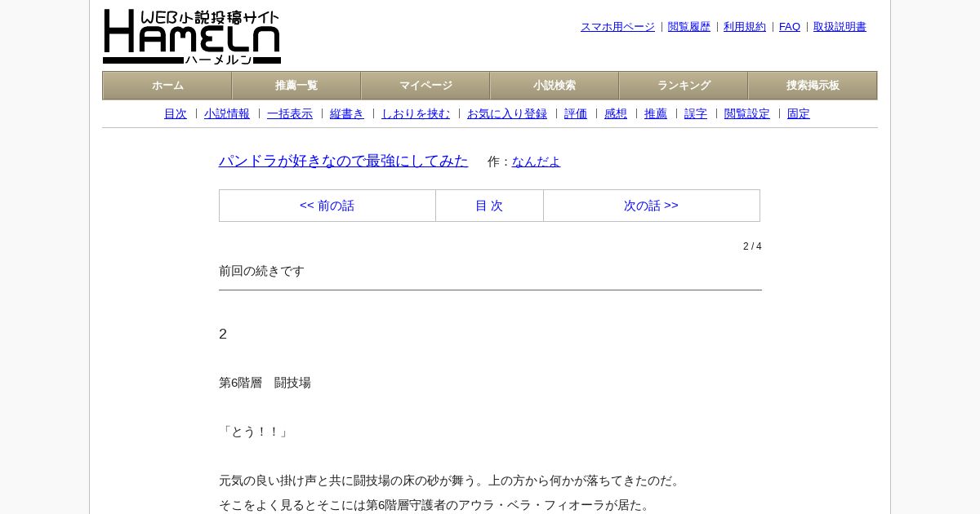Open novel title パンドラが好きなので最強にしてみた
Viewport: 980px width, 514px height.
pos(344,161)
